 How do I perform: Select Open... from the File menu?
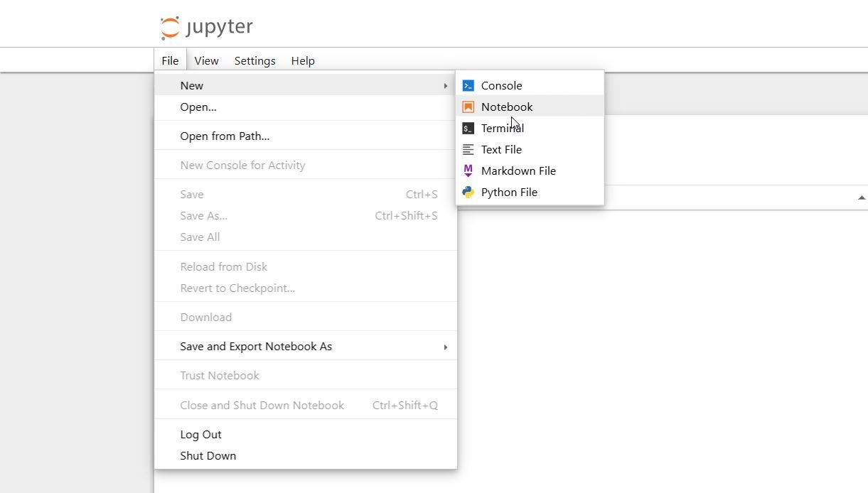coord(198,107)
